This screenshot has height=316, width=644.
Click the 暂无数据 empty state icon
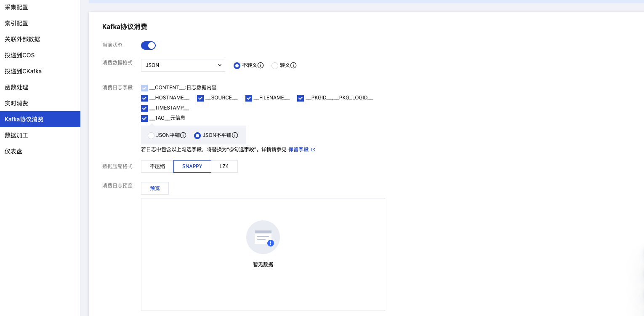point(263,237)
